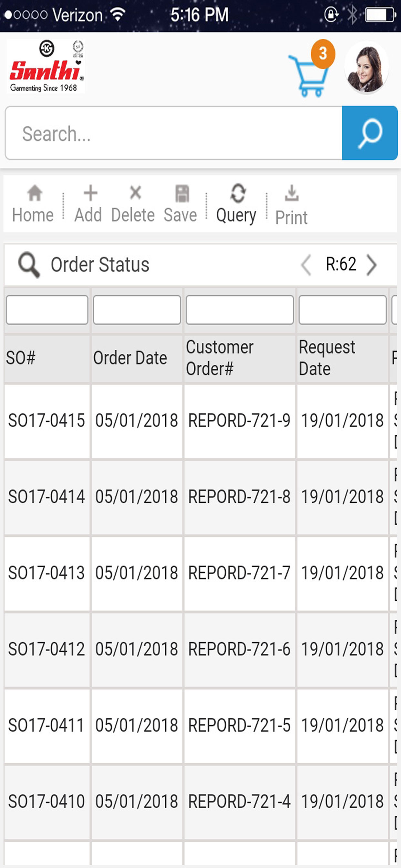Focus the Search text field
The height and width of the screenshot is (868, 401).
[x=174, y=133]
